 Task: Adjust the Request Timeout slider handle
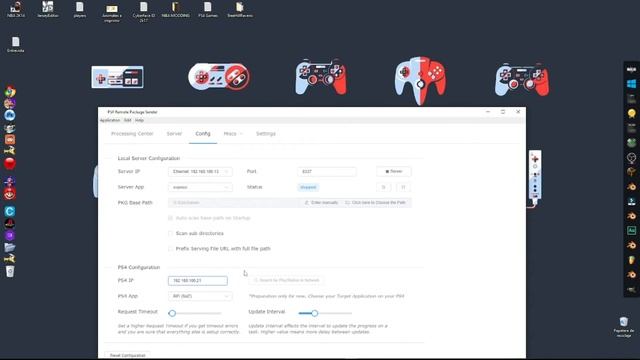point(172,313)
